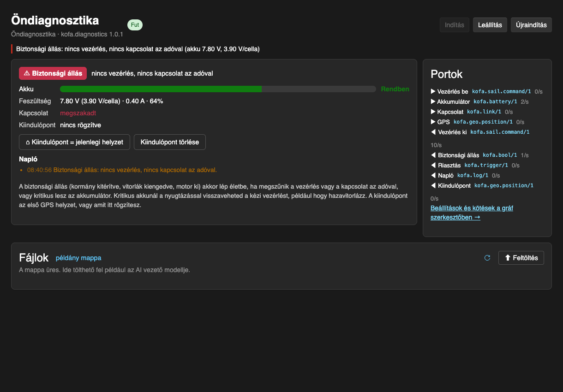Click the triangle icon beside Vezérlés be
The width and height of the screenshot is (563, 392).
[433, 91]
